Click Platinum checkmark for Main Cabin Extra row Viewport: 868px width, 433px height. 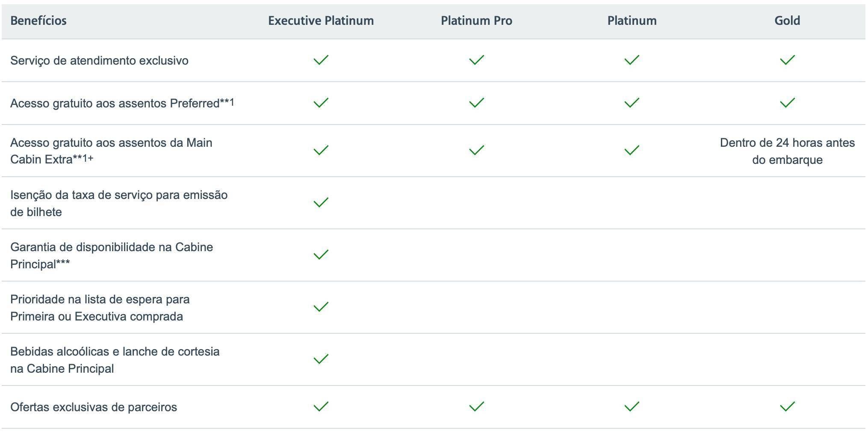pyautogui.click(x=632, y=150)
